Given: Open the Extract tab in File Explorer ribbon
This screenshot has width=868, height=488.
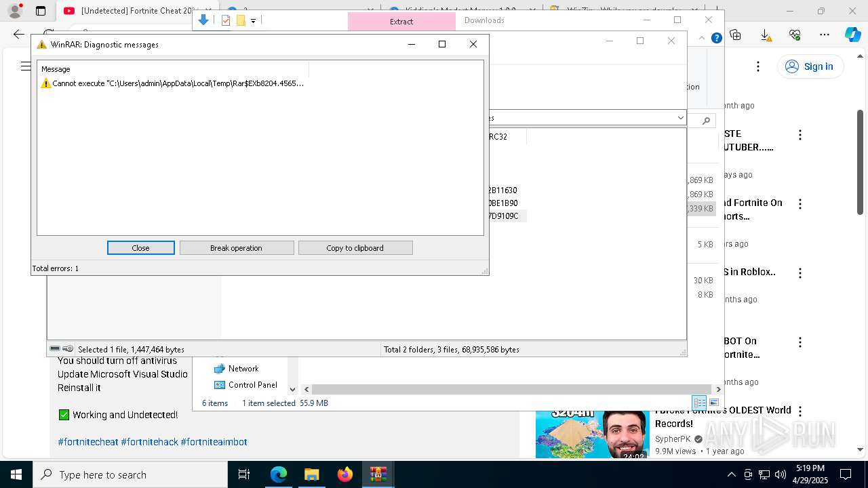Looking at the screenshot, I should click(x=401, y=22).
